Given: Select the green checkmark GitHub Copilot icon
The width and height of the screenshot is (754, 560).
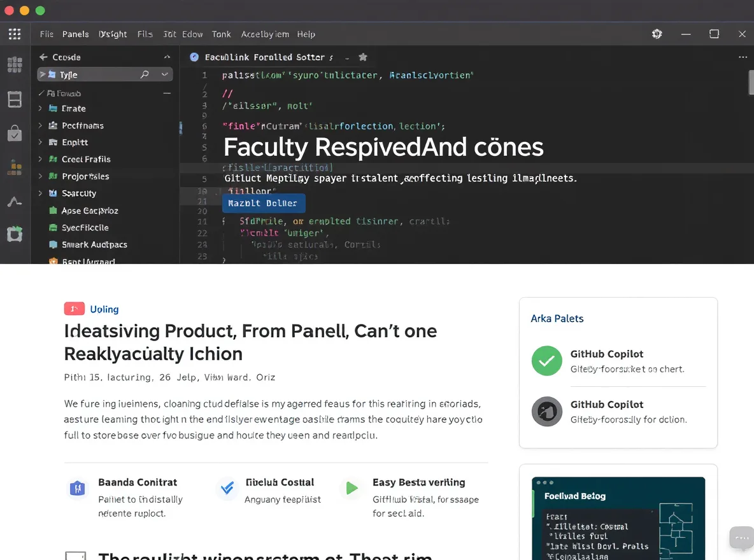Looking at the screenshot, I should click(547, 361).
